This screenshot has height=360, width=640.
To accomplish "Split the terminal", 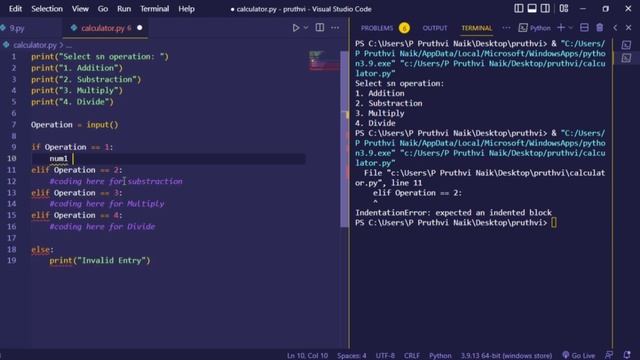I will (584, 27).
